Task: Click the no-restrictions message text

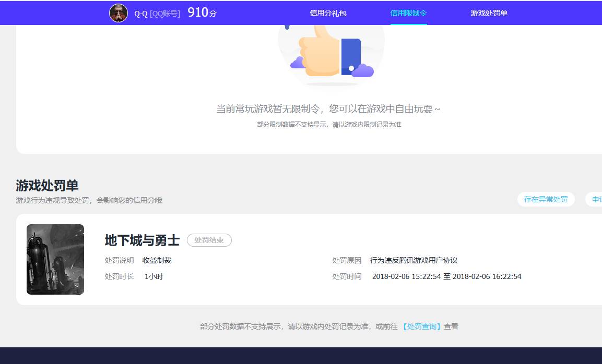Action: point(329,108)
